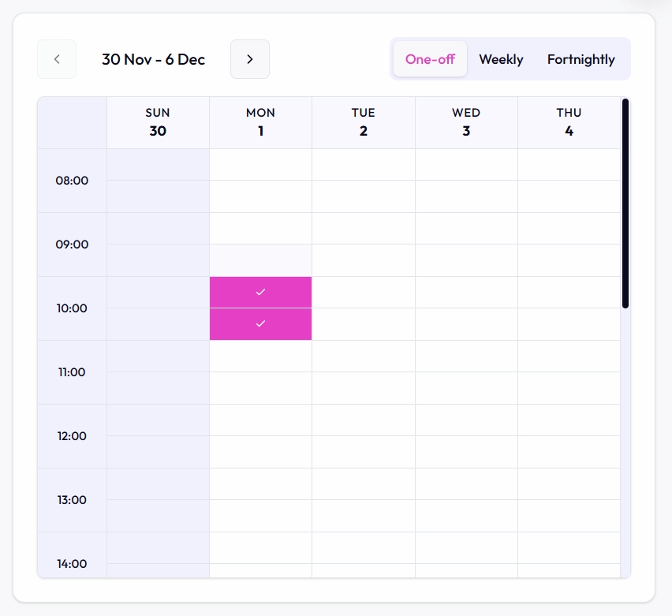Select the checkmark on the 10:30 Monday slot
This screenshot has height=616, width=672.
click(x=260, y=323)
